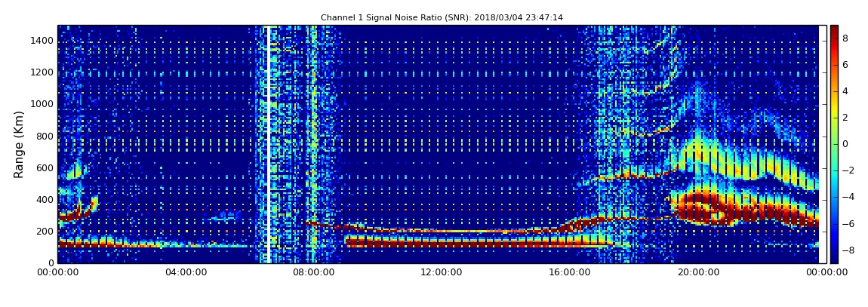
Task: Click the 00:00:00 tick at the left end of the time axis
Action: tap(57, 272)
